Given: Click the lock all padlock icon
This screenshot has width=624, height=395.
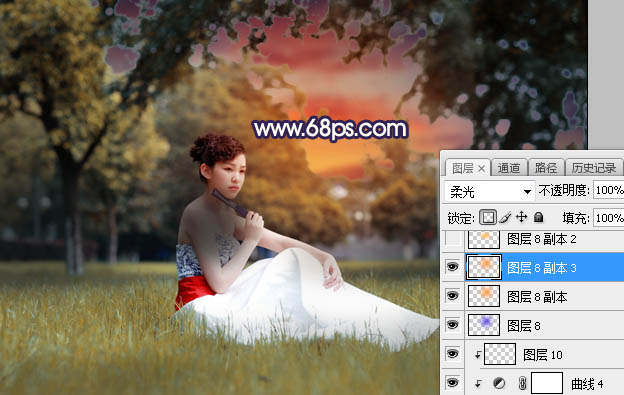Looking at the screenshot, I should click(x=538, y=217).
